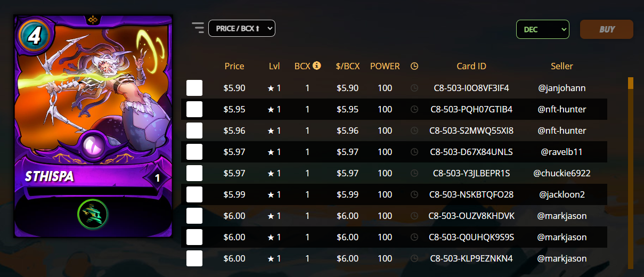
Task: Click the mana cost 4 badge
Action: tap(34, 35)
